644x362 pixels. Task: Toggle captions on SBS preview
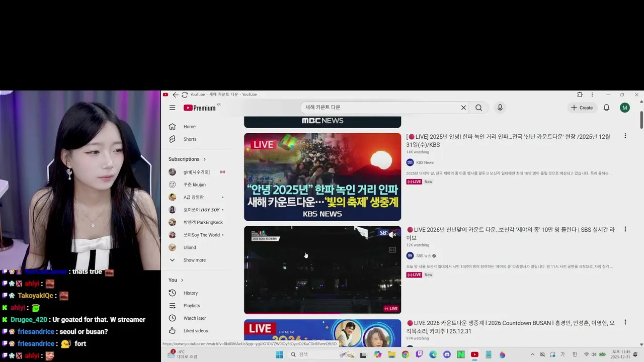click(392, 250)
